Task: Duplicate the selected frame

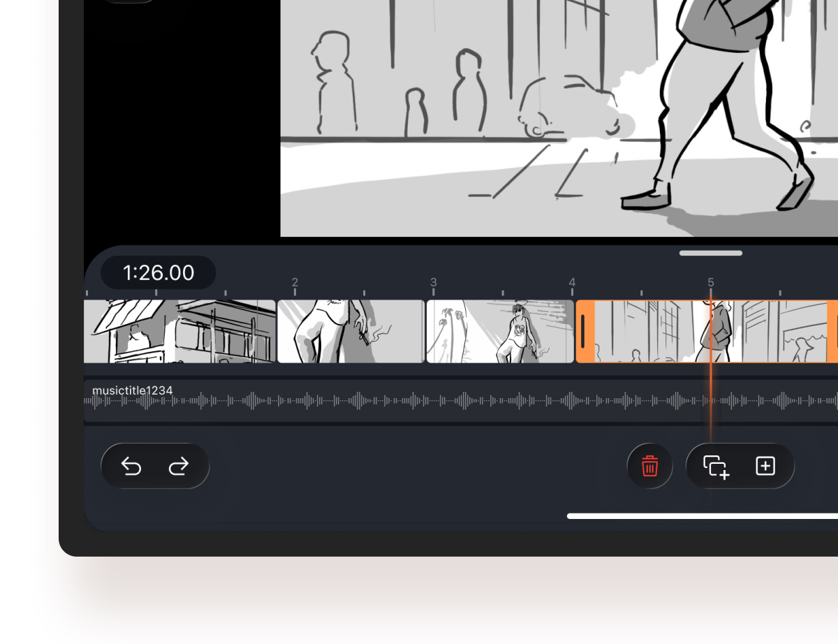Action: tap(716, 467)
